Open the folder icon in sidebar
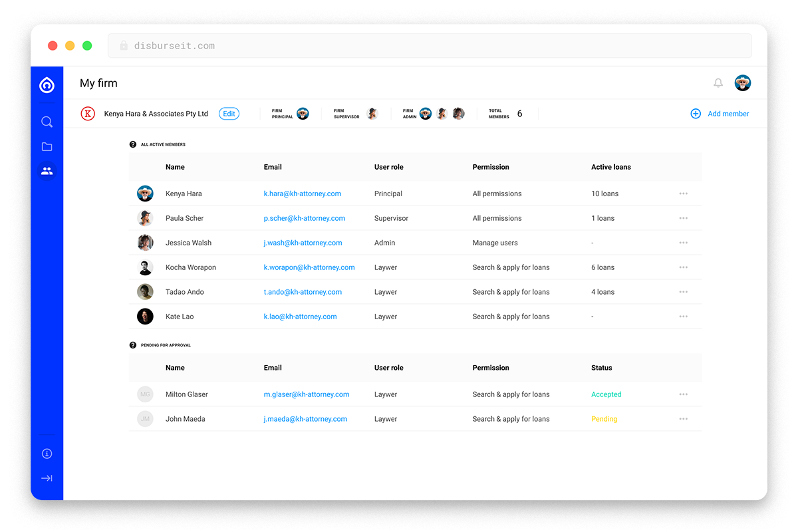Viewport: 798px width, 532px height. tap(47, 147)
